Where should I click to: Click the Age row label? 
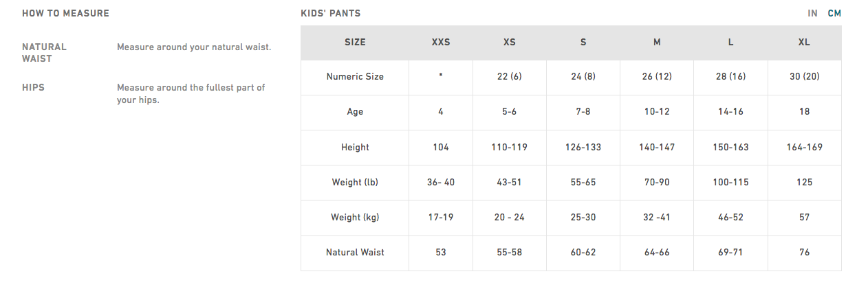pyautogui.click(x=355, y=112)
